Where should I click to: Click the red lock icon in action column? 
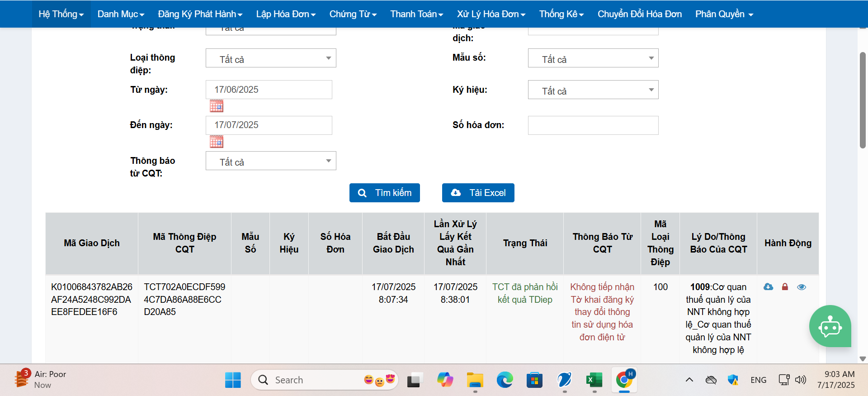785,287
